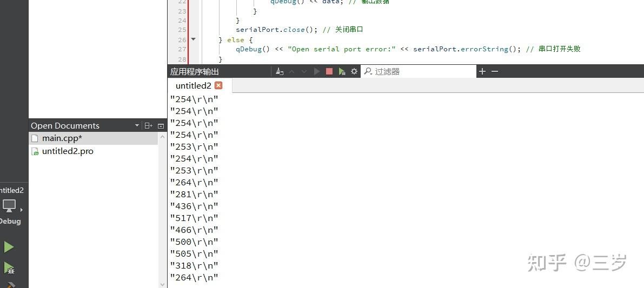Go to previous item in output pane

click(x=291, y=71)
